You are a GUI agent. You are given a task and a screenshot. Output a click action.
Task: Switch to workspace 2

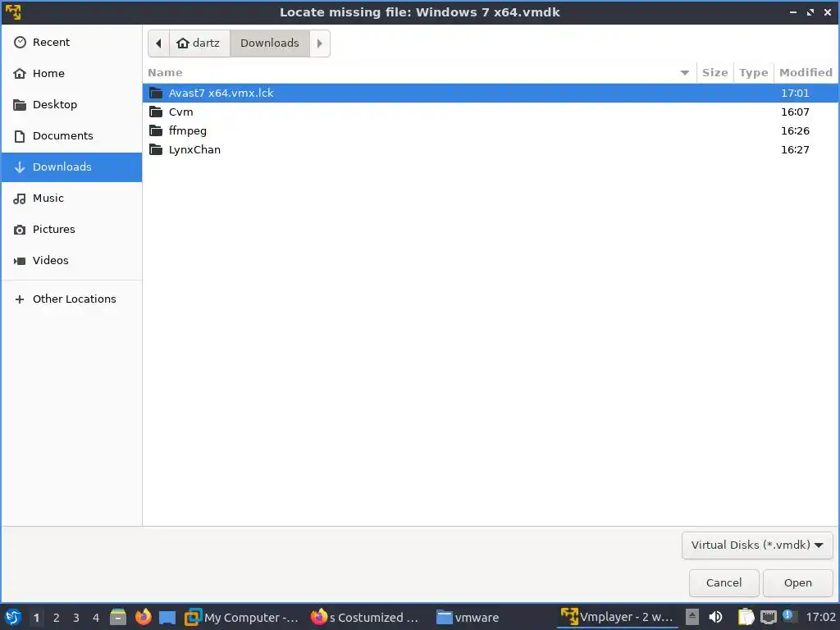click(x=57, y=618)
